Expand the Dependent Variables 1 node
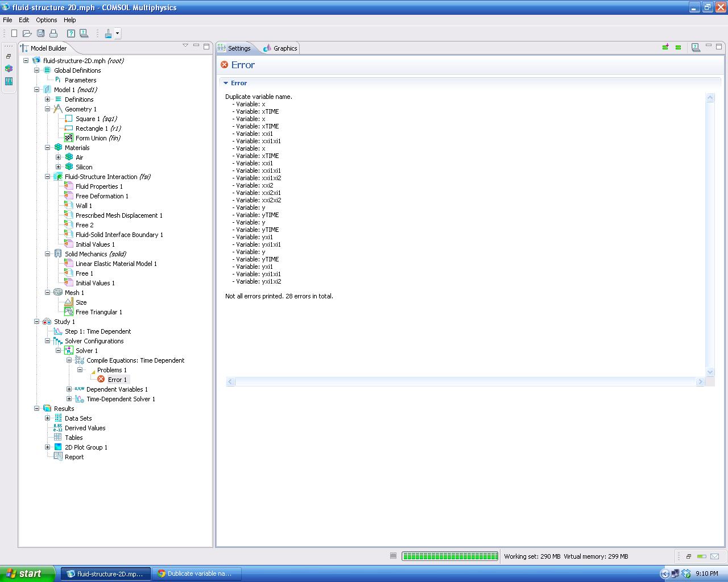Viewport: 728px width, 582px height. 69,389
